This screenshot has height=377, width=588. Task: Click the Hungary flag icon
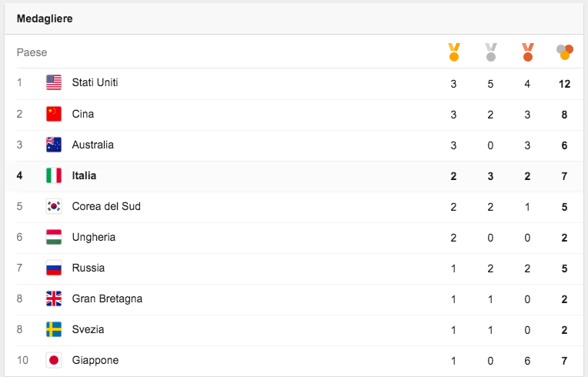click(x=54, y=237)
